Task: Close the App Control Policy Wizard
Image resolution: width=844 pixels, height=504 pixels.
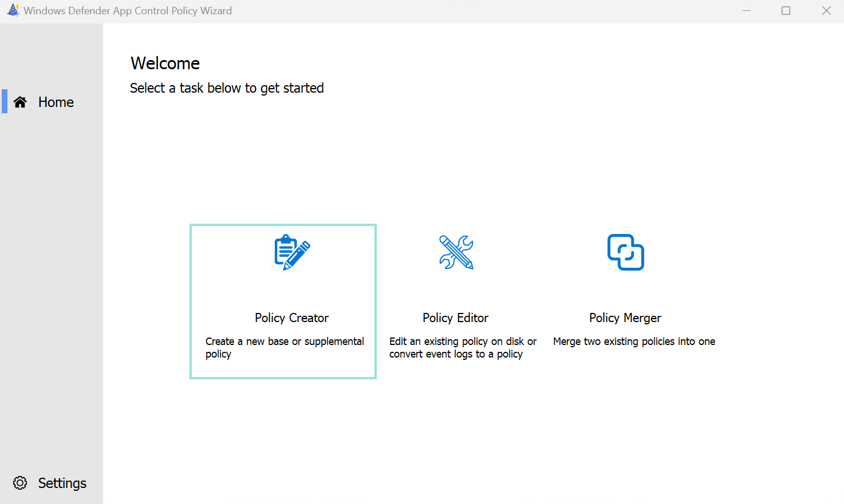Action: [826, 11]
